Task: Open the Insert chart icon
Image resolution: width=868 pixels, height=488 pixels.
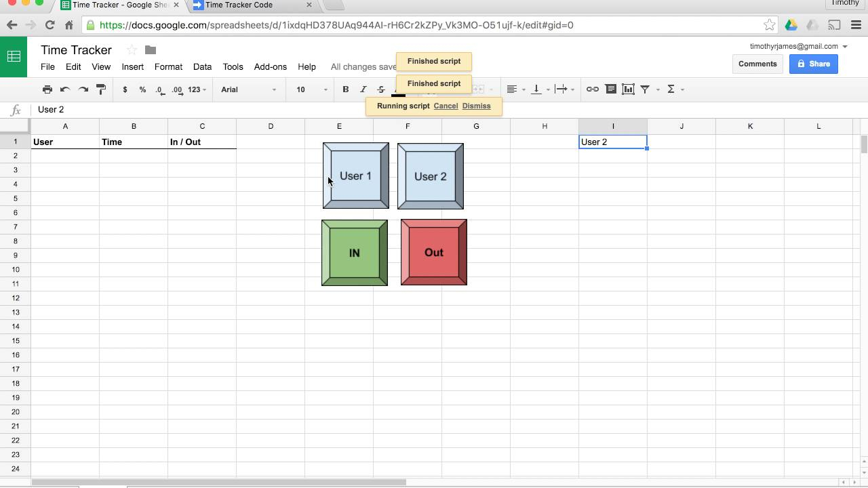Action: 628,89
